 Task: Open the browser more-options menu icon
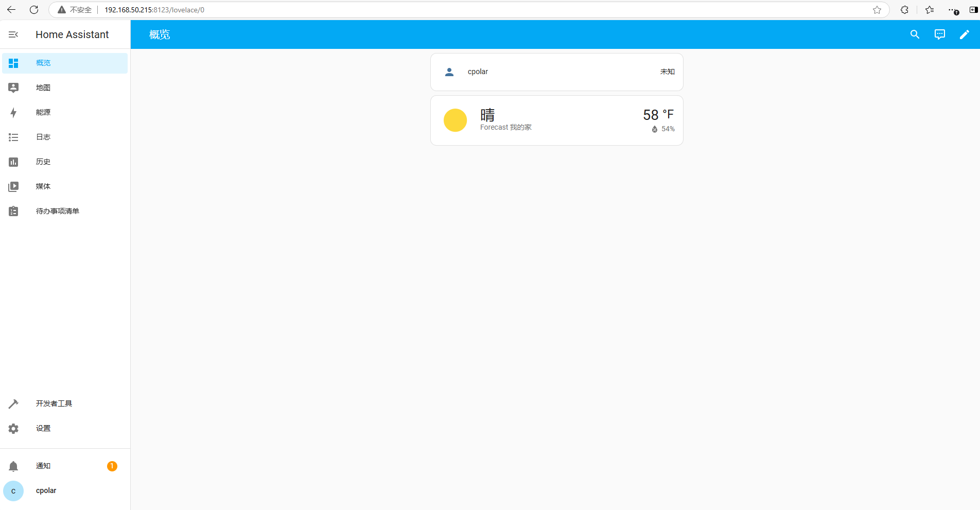953,10
